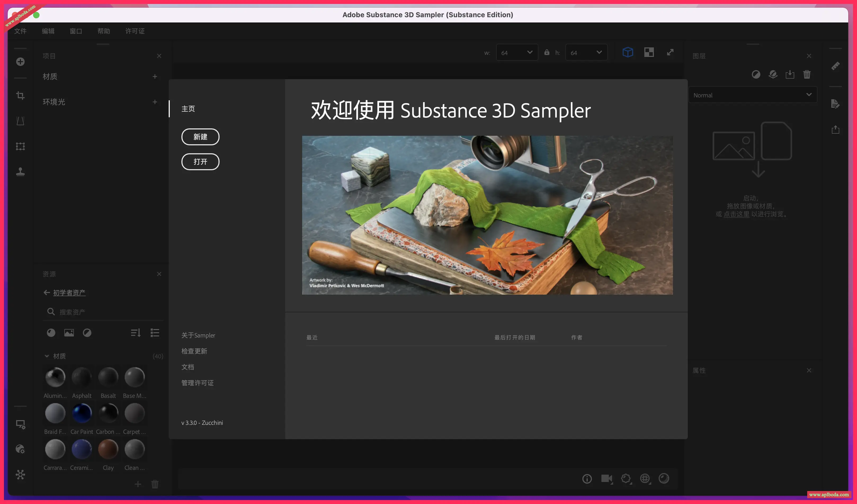Click the perspective transform tool icon
Image resolution: width=857 pixels, height=504 pixels.
20,121
